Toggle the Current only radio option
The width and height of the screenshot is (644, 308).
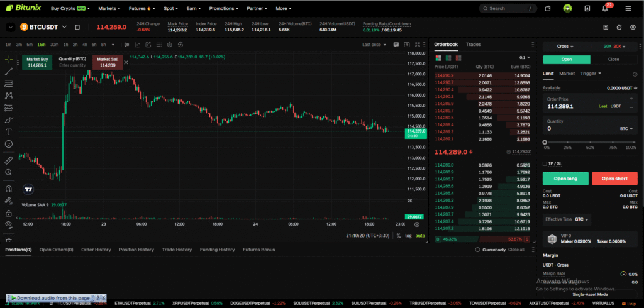click(x=477, y=250)
